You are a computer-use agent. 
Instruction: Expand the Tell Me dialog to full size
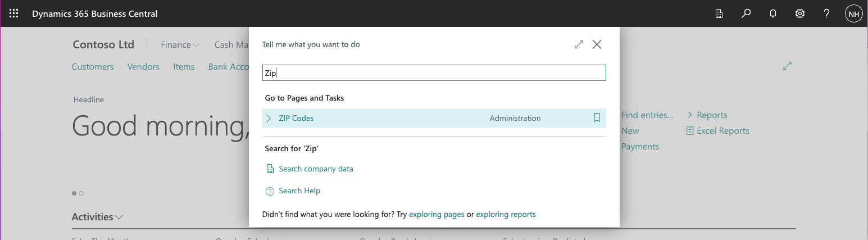(x=579, y=44)
